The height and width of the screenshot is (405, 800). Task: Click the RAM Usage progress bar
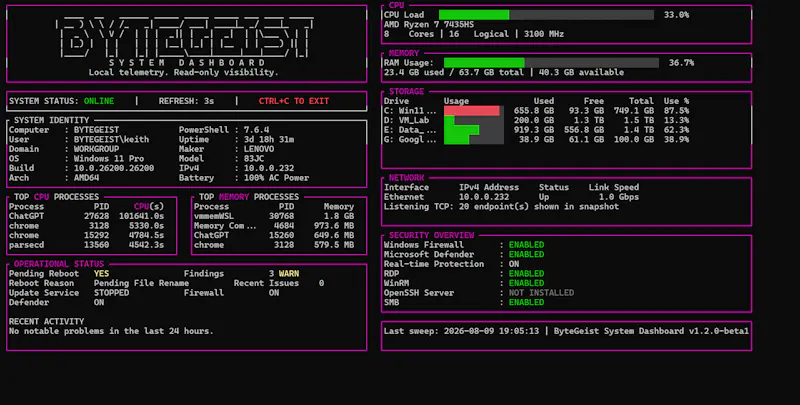551,63
